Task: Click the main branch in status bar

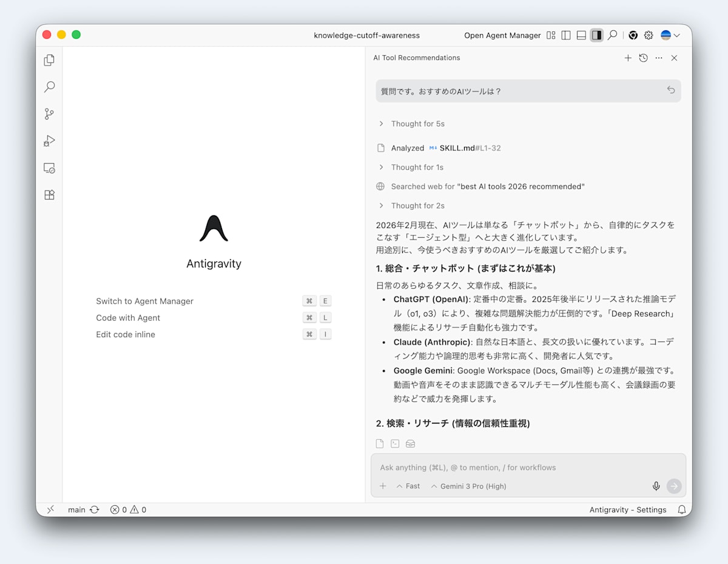Action: click(x=76, y=510)
